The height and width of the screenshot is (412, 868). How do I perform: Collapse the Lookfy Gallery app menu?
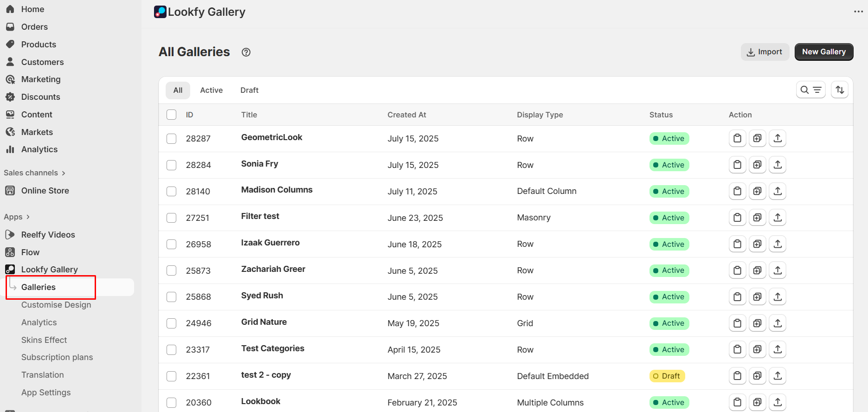(x=49, y=270)
